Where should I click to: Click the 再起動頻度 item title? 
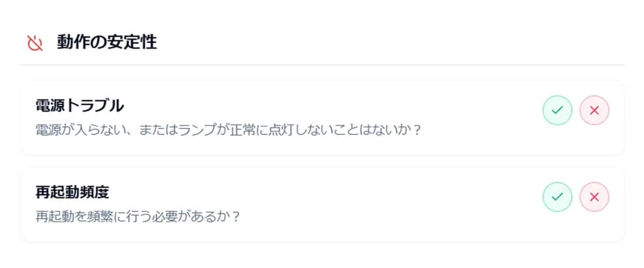72,192
